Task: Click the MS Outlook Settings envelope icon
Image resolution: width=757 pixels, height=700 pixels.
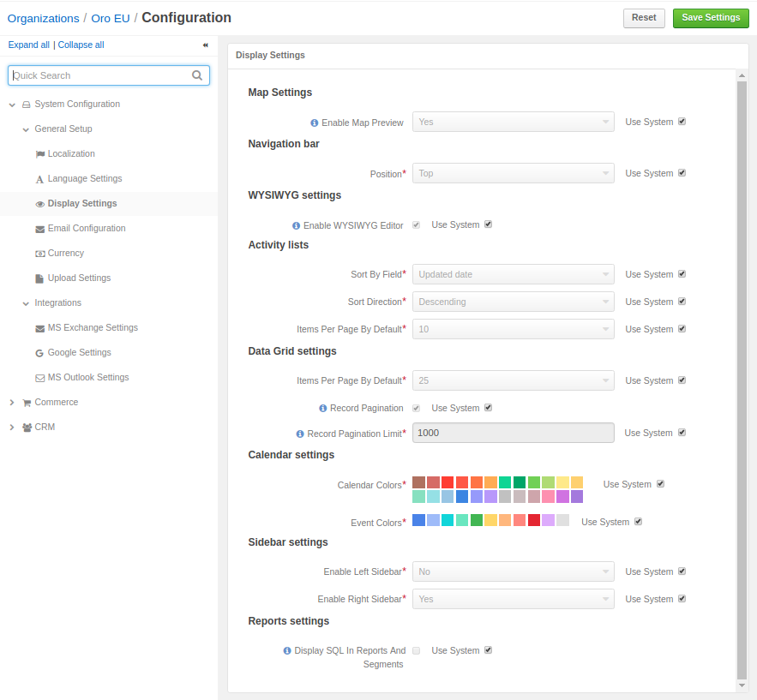Action: 40,378
